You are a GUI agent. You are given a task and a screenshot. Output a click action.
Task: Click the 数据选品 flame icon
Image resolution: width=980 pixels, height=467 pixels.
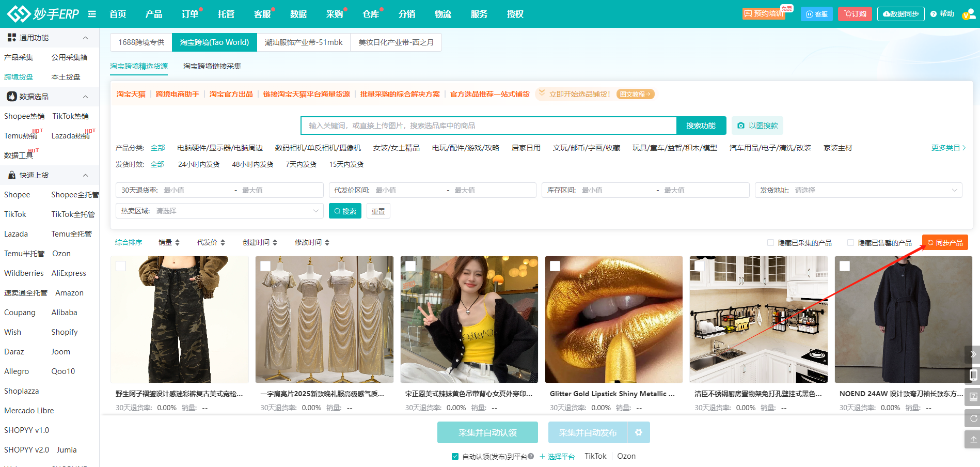point(11,97)
